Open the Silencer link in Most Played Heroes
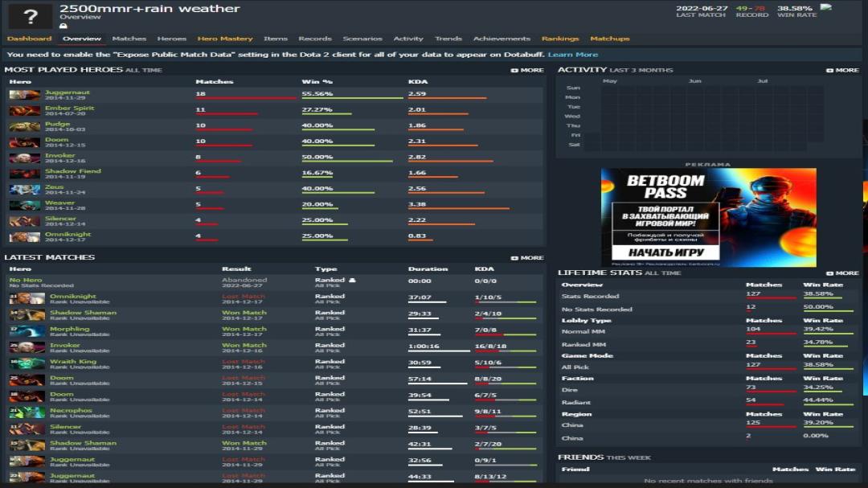This screenshot has width=868, height=488. (60, 218)
